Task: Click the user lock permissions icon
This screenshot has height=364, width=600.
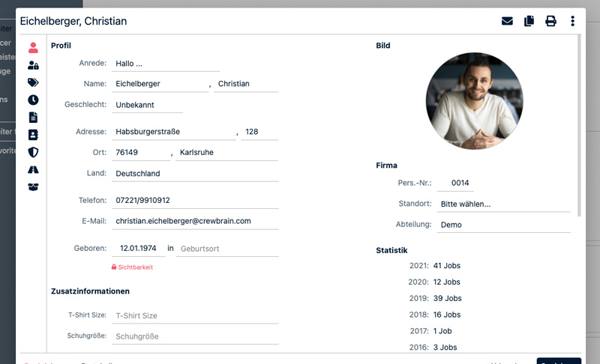Action: [33, 65]
